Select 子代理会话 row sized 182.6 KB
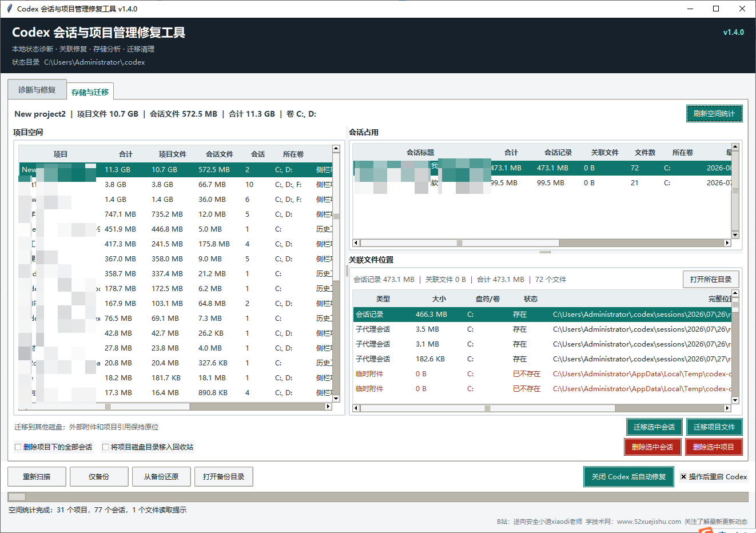756x533 pixels. (542, 359)
